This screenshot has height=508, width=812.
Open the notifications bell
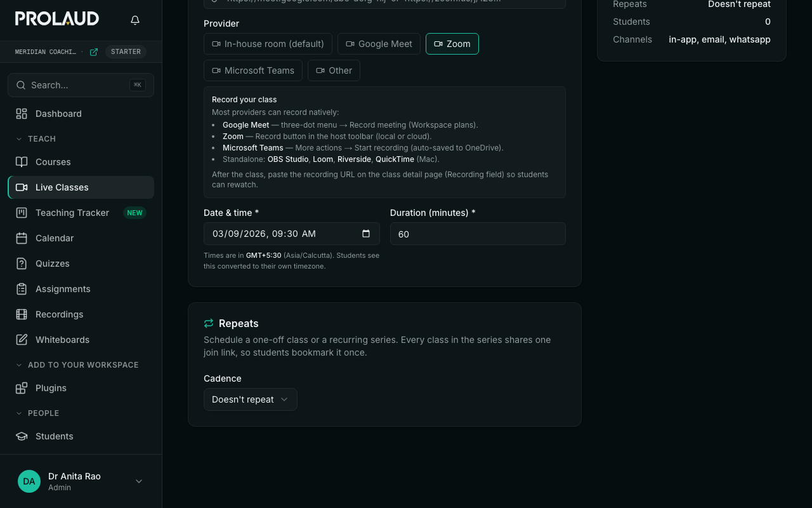[135, 20]
